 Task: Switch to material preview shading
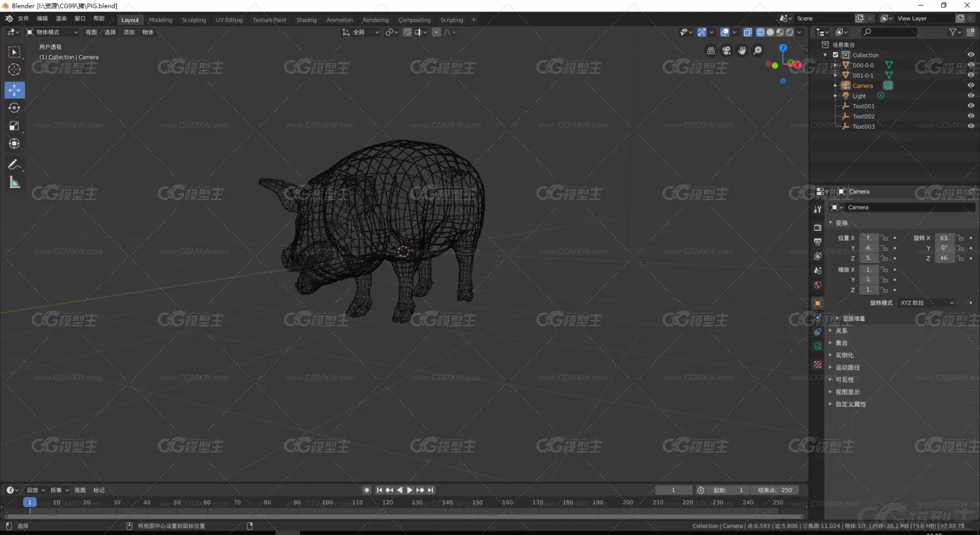point(780,32)
